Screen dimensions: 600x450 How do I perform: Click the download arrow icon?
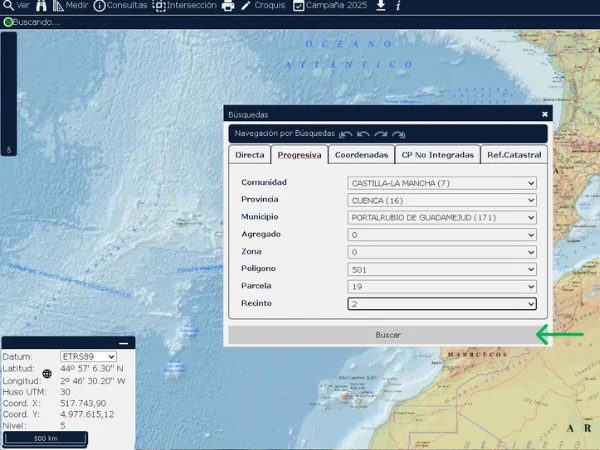pyautogui.click(x=380, y=6)
